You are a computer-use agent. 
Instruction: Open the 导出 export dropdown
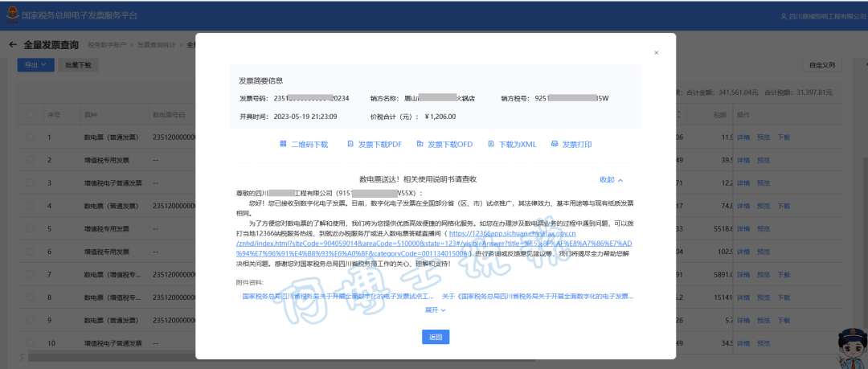(35, 64)
